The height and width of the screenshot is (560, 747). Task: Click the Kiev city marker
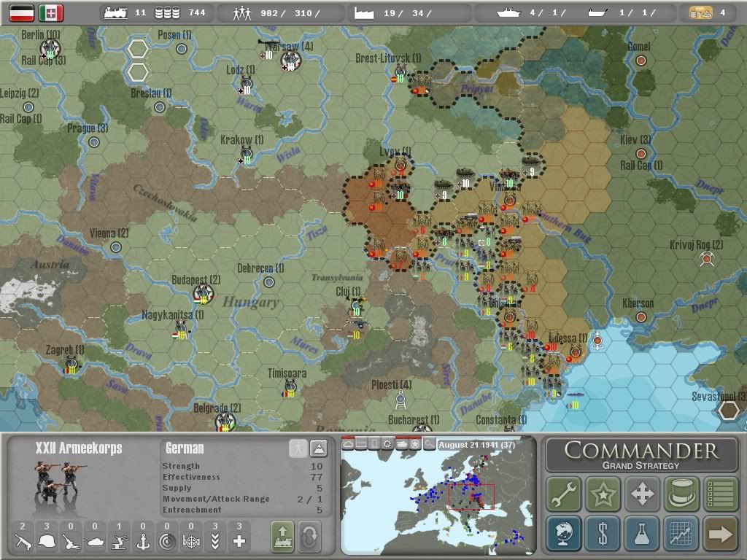coord(641,153)
